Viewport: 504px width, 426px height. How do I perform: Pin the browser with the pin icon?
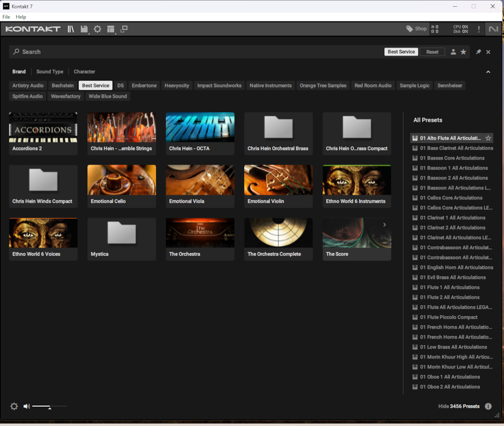tap(478, 52)
